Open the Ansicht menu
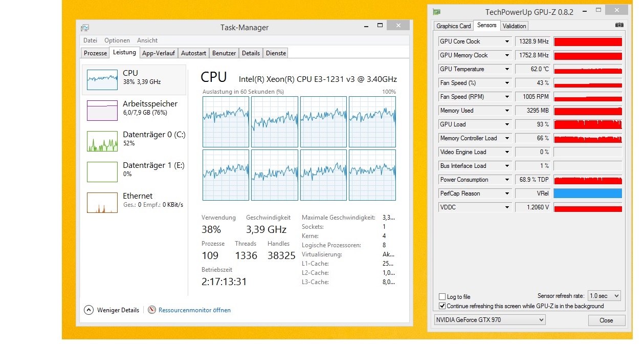 [x=147, y=40]
